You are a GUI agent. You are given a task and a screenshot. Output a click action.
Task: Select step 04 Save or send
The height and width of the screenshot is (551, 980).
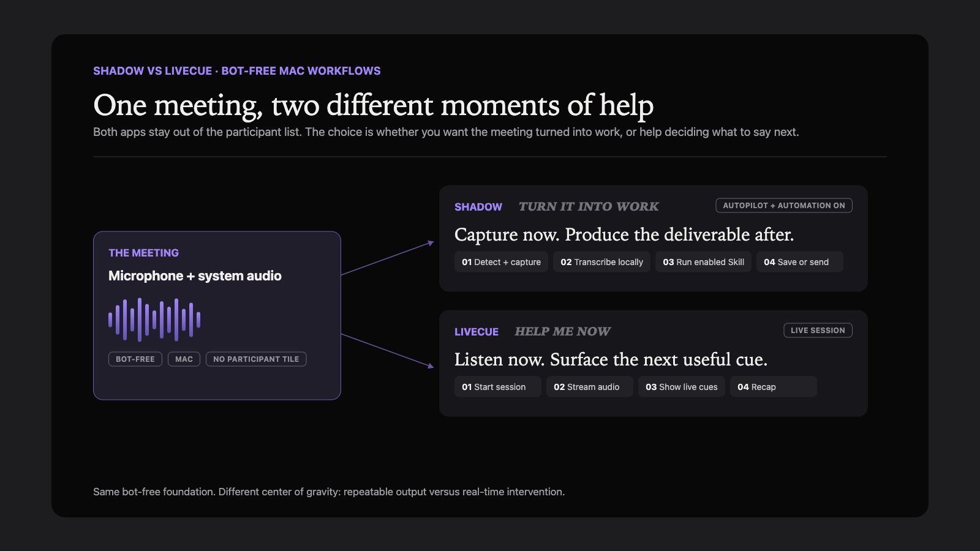800,262
